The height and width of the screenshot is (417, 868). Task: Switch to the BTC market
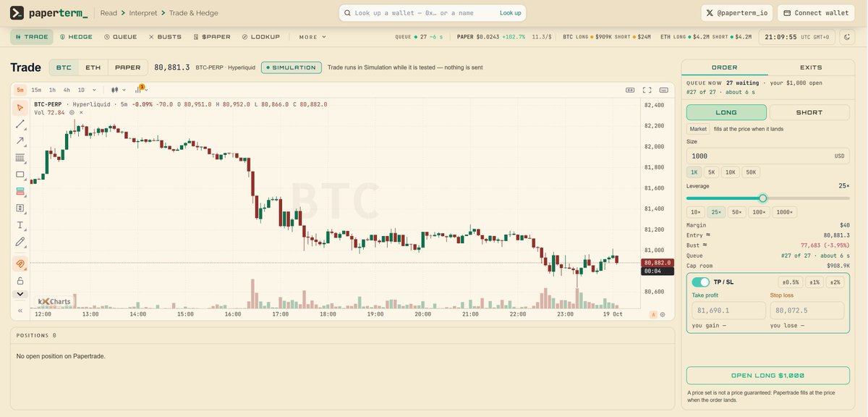point(64,67)
